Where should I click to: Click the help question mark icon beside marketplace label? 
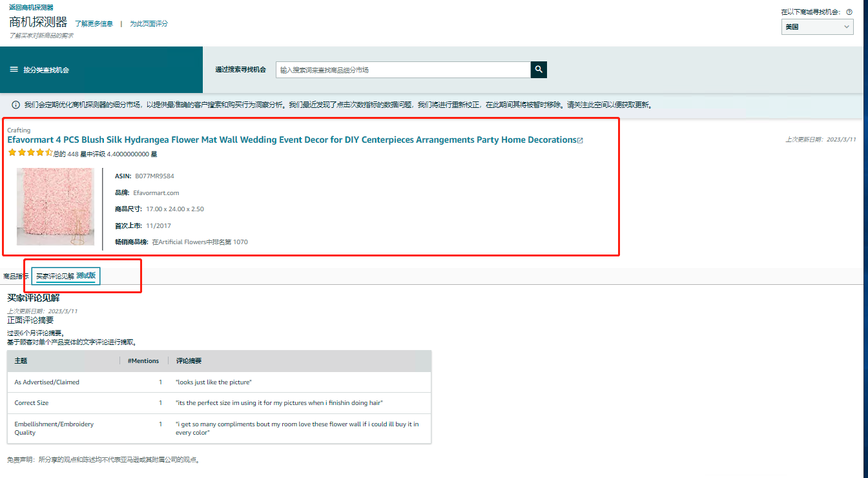coord(849,12)
